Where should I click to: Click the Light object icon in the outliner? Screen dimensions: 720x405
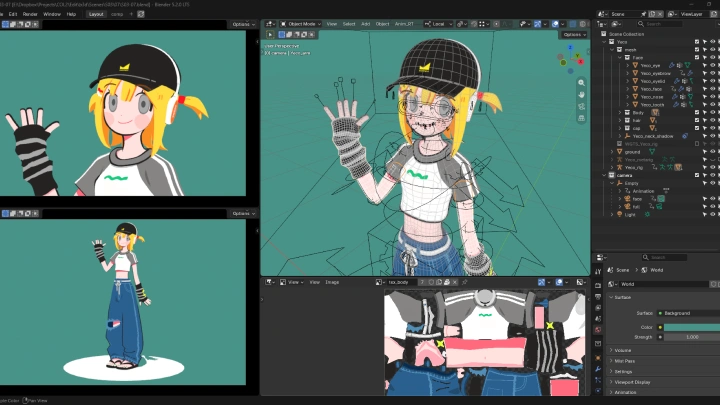coord(619,214)
